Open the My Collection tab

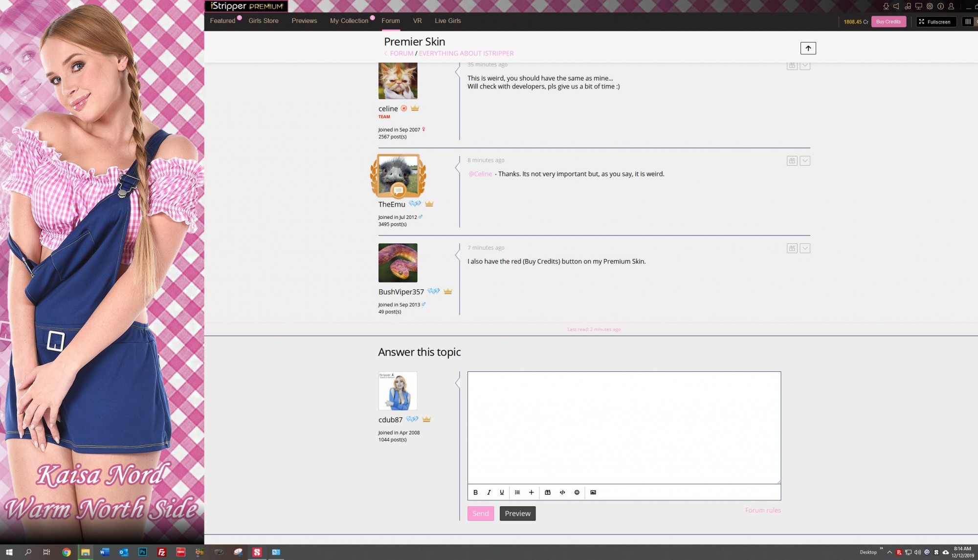[349, 21]
